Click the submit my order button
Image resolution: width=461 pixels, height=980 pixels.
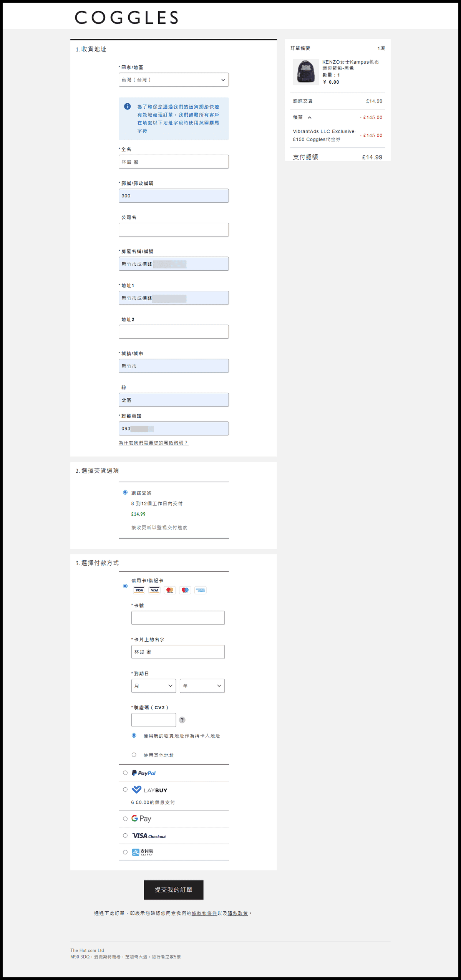174,890
